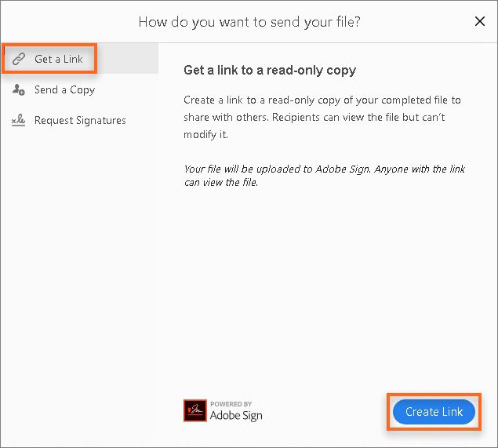Click the person icon next to Send a Copy
Viewport: 498px width, 448px height.
point(19,90)
